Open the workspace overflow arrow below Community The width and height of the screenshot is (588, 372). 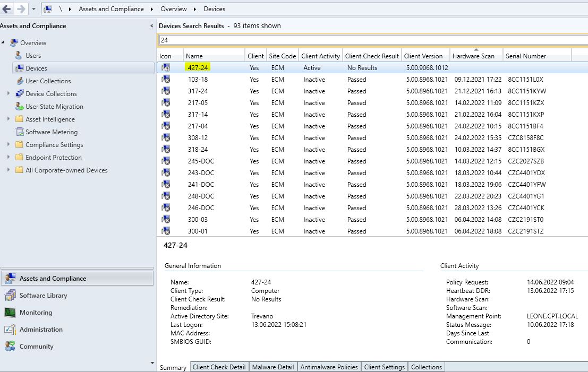coord(152,362)
